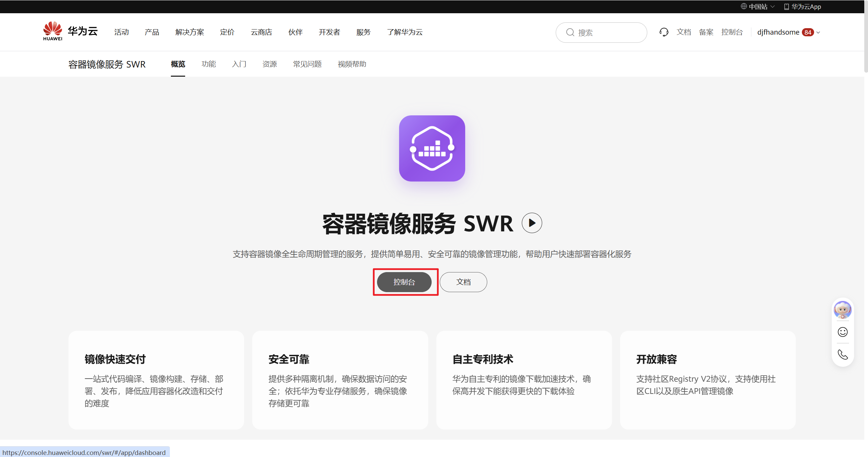Screen dimensions: 868x457
Task: Open 控制台 link in top header
Action: (x=732, y=32)
